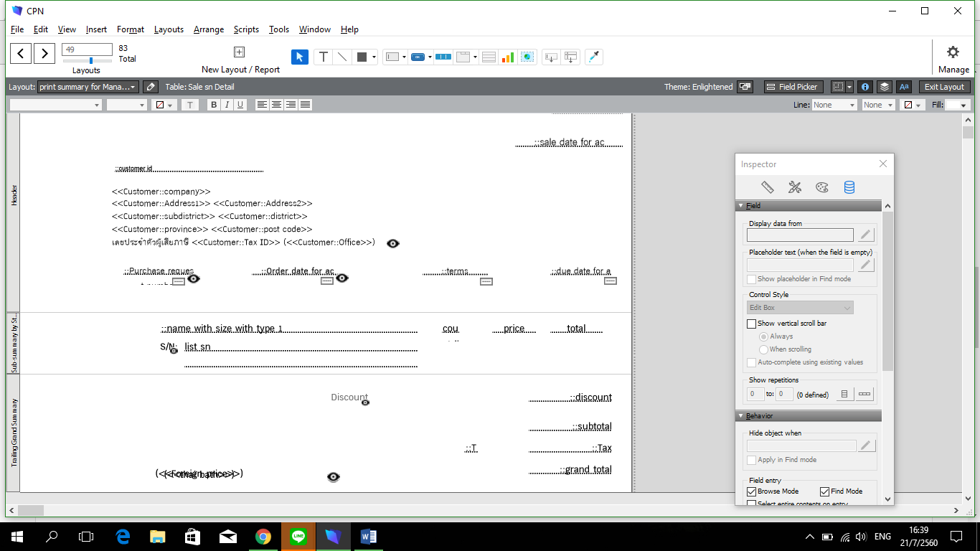Open Fill color swatch

(x=958, y=105)
